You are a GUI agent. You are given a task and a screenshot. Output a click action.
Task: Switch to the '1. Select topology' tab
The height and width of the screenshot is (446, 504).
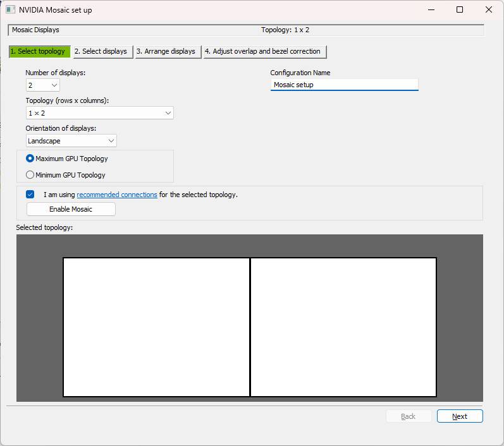click(39, 51)
